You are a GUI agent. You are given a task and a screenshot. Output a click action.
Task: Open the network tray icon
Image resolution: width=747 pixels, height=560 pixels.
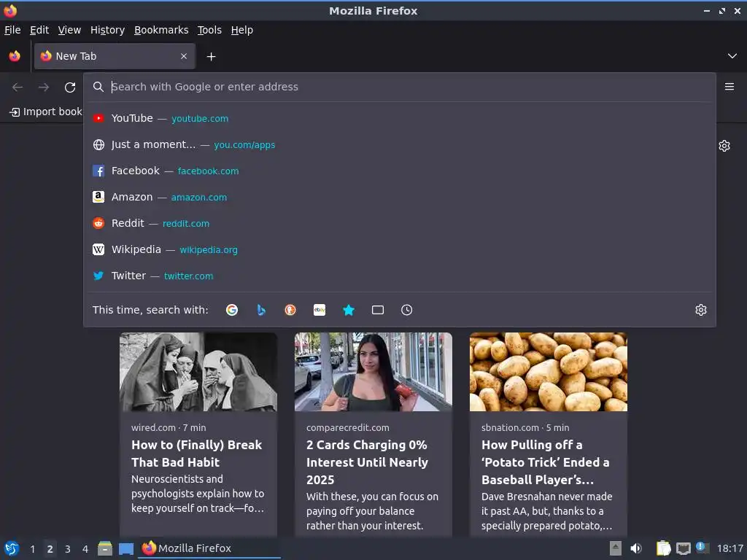click(683, 549)
